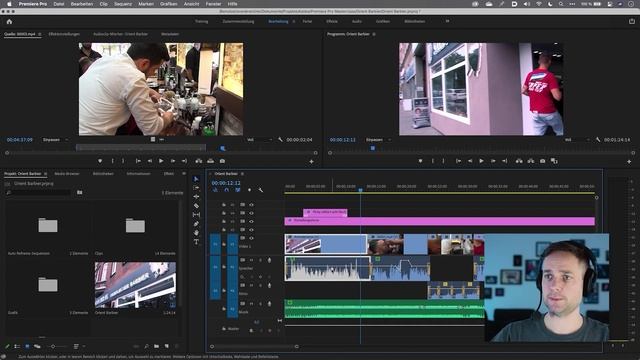Open the Home screen icon

tap(9, 22)
